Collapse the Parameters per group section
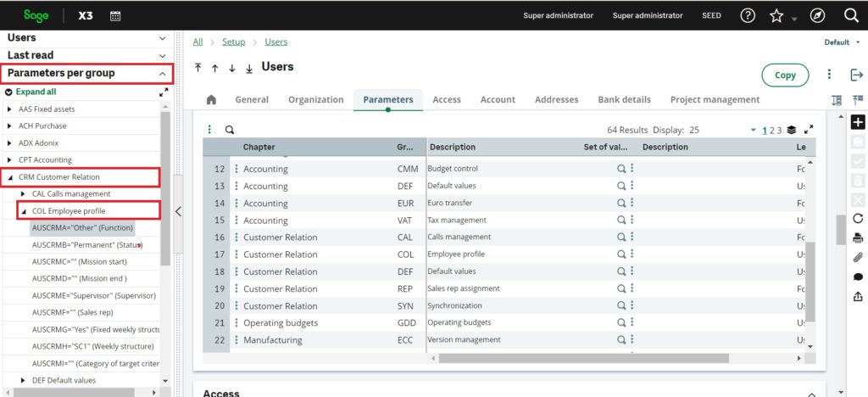 (x=162, y=73)
